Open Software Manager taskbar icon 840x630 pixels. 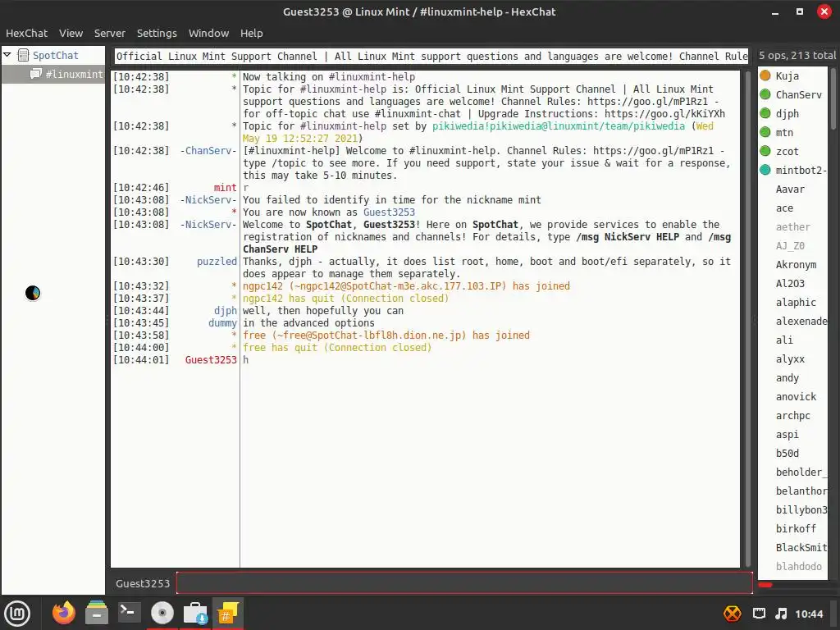tap(195, 613)
